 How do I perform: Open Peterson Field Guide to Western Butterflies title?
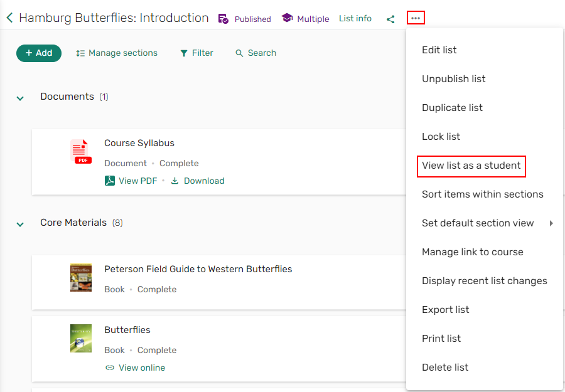click(x=198, y=269)
